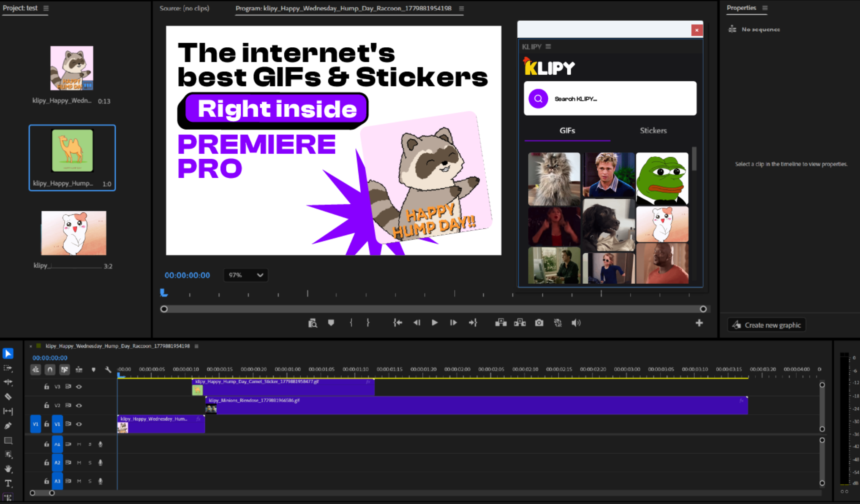Open the Project panel menu
The image size is (860, 504).
46,8
